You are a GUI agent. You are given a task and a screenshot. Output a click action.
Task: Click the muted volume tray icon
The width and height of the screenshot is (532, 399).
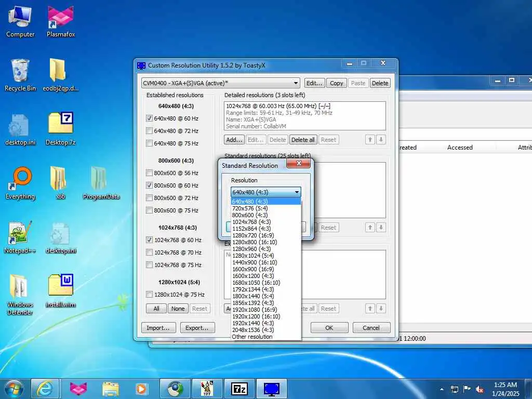(480, 390)
